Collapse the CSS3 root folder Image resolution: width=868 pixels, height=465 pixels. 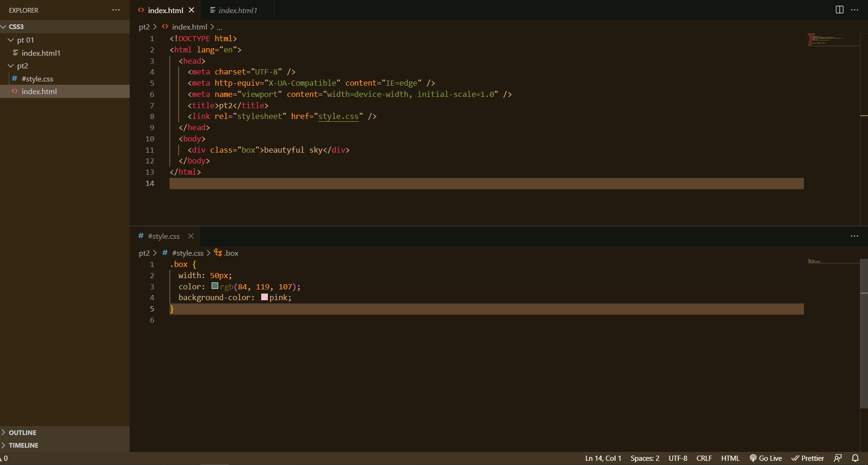click(65, 27)
